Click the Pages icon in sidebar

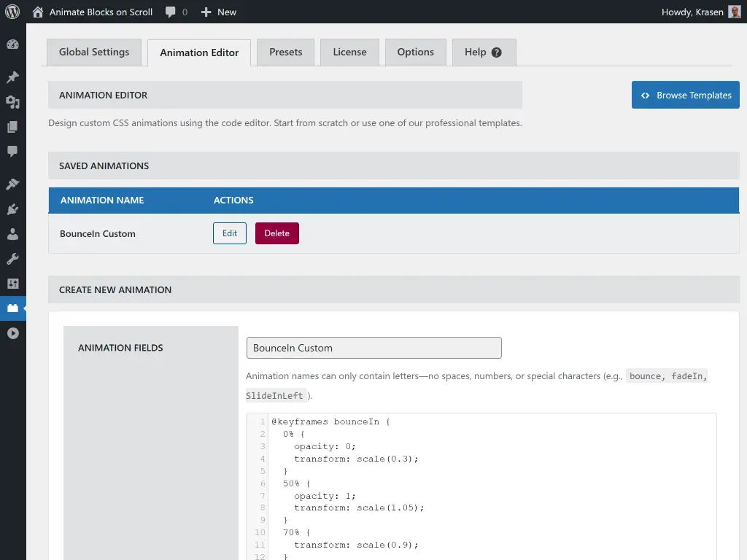[12, 126]
